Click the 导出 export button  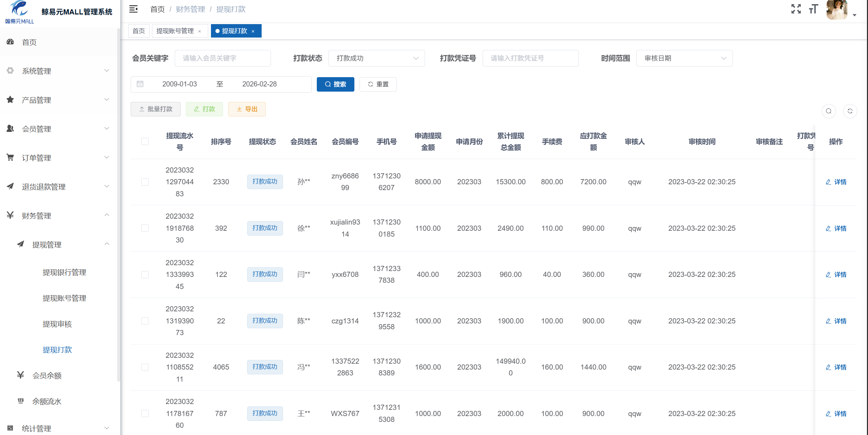(247, 109)
